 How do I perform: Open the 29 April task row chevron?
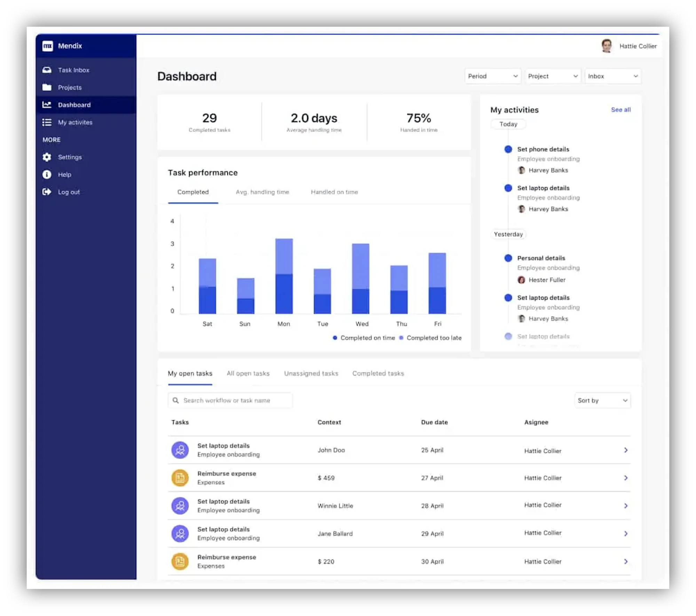(x=626, y=534)
